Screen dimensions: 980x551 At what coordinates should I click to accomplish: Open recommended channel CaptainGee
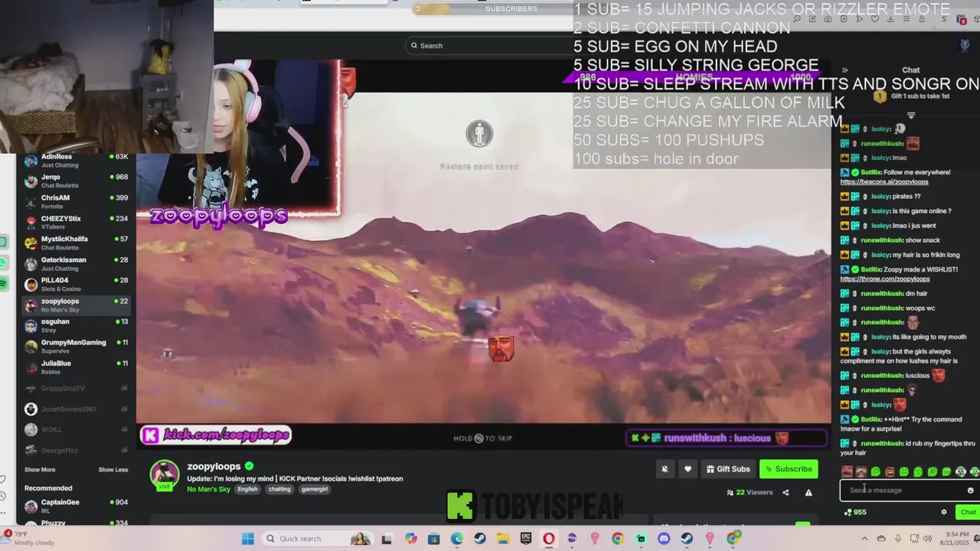click(76, 506)
